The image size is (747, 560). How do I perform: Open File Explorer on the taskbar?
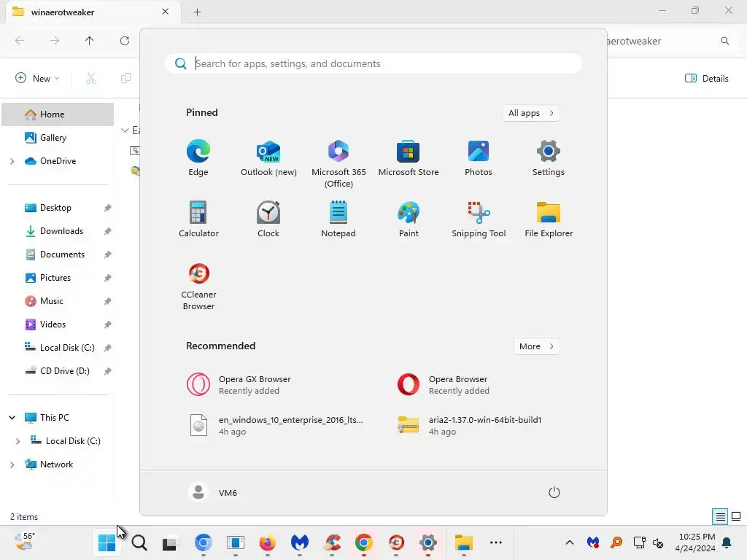pos(463,542)
